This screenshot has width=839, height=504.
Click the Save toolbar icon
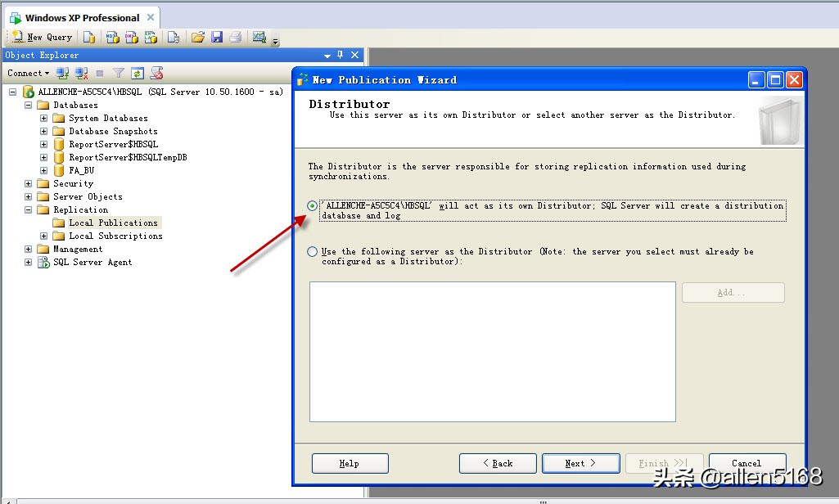217,36
